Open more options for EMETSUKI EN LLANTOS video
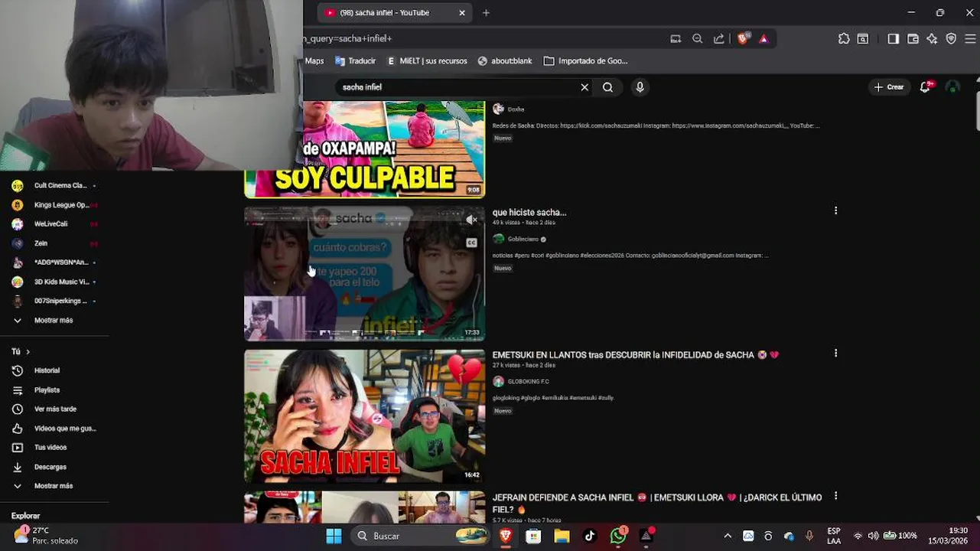Screen dimensions: 980x551 click(x=835, y=354)
